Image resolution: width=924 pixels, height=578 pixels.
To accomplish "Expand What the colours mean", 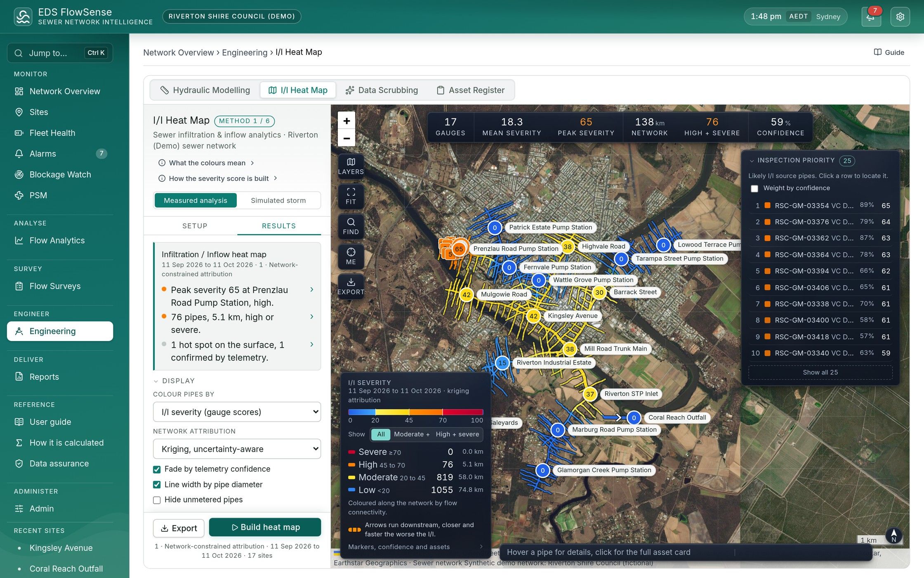I will click(x=206, y=163).
